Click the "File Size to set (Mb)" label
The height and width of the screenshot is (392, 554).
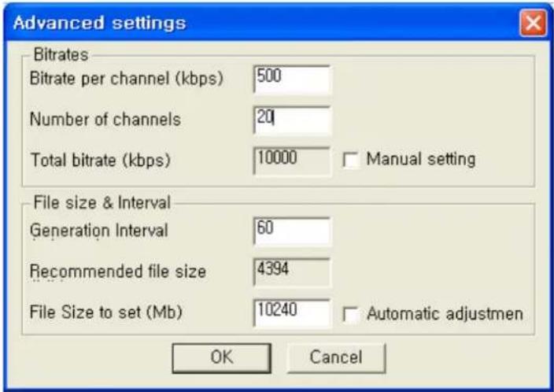[x=106, y=312]
